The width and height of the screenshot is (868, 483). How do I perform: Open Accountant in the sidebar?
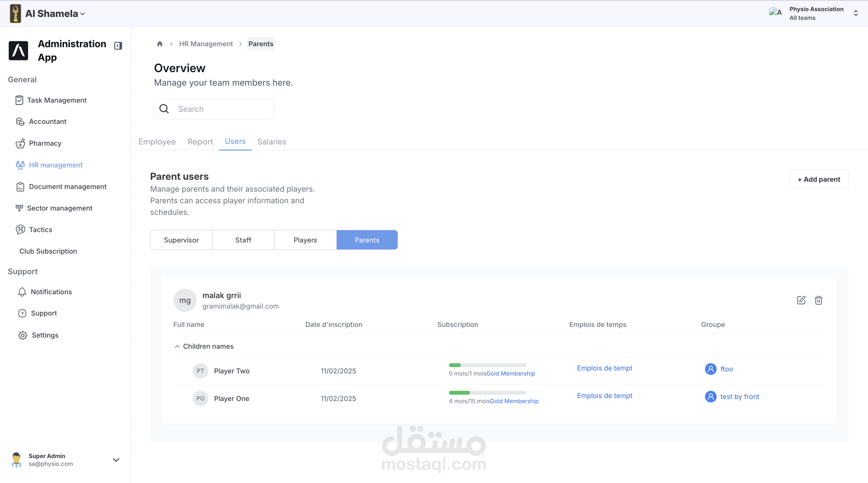[48, 121]
